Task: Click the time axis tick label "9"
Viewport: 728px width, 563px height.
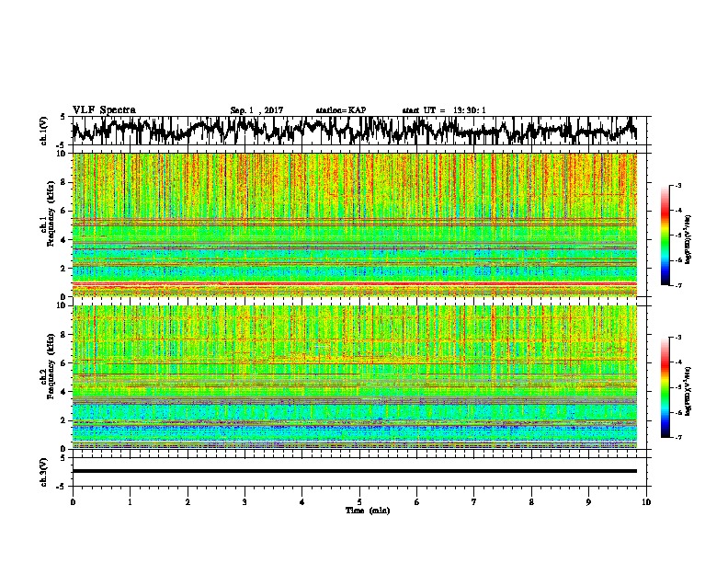Action: click(588, 502)
